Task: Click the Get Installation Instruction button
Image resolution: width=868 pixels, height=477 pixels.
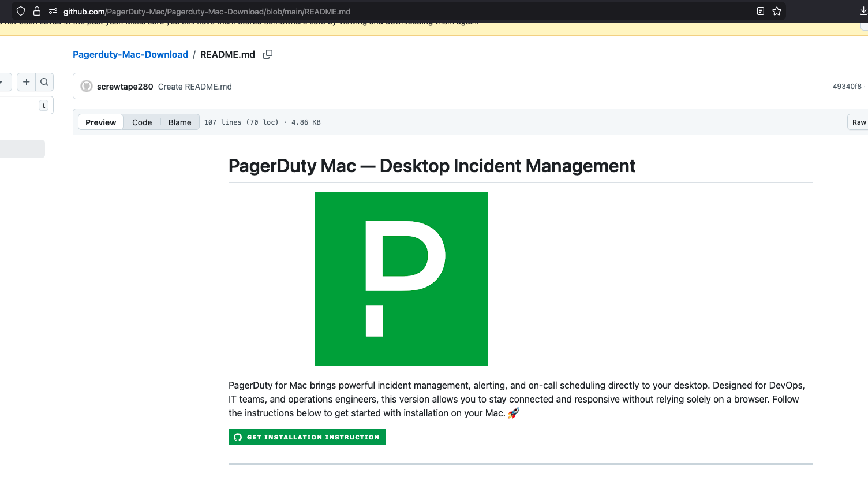Action: (307, 437)
